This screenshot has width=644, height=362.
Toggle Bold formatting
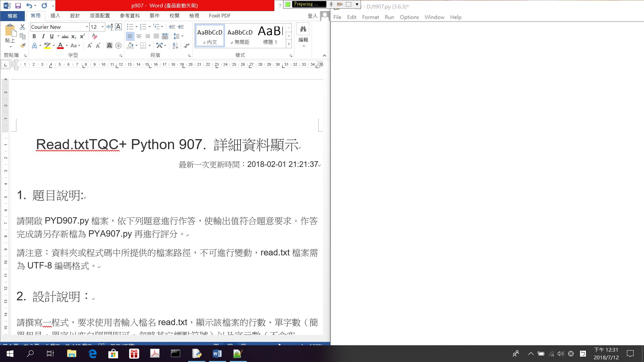(34, 36)
